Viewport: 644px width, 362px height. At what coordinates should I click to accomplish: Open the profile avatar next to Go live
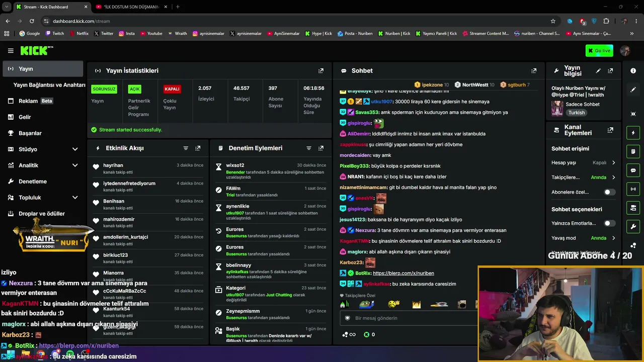point(625,51)
